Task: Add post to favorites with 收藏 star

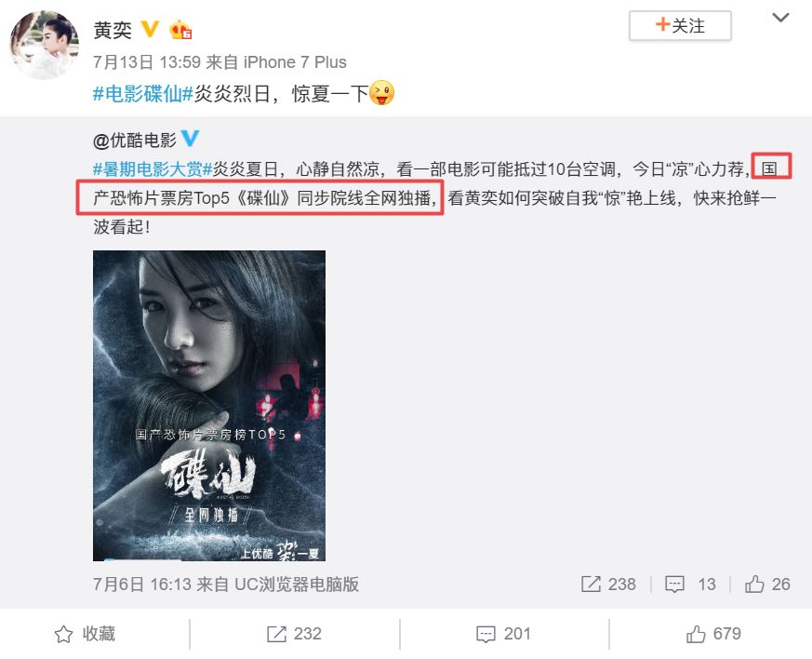Action: click(x=86, y=634)
